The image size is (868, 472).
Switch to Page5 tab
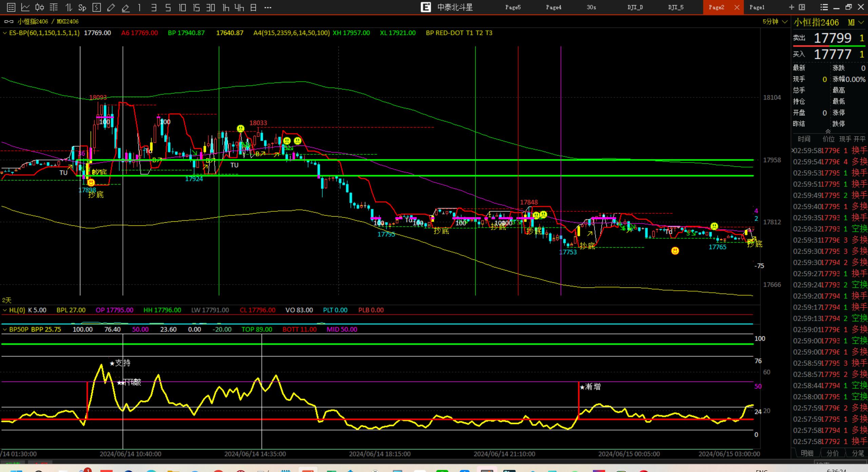point(513,7)
